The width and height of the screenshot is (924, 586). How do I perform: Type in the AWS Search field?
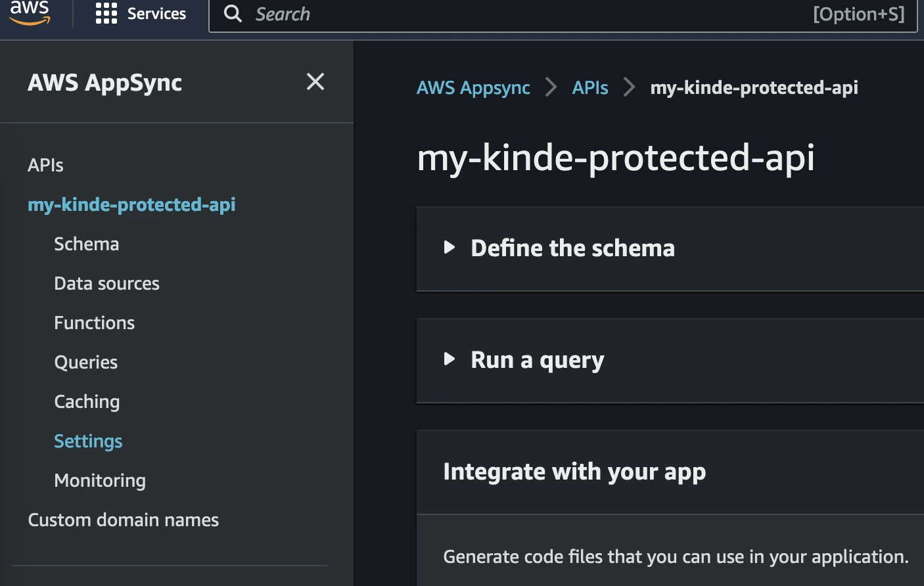(526, 14)
